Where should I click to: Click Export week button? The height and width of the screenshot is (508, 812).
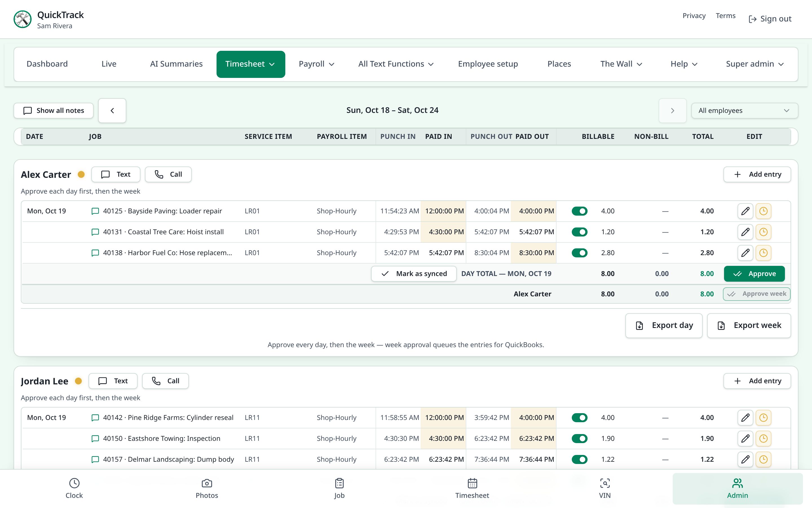pyautogui.click(x=749, y=326)
